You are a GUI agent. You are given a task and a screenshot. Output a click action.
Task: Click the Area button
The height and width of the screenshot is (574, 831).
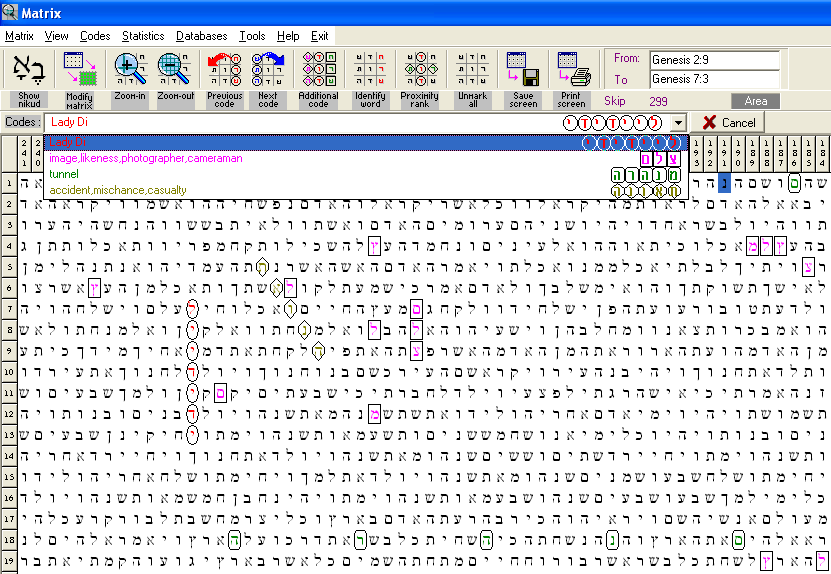coord(755,101)
